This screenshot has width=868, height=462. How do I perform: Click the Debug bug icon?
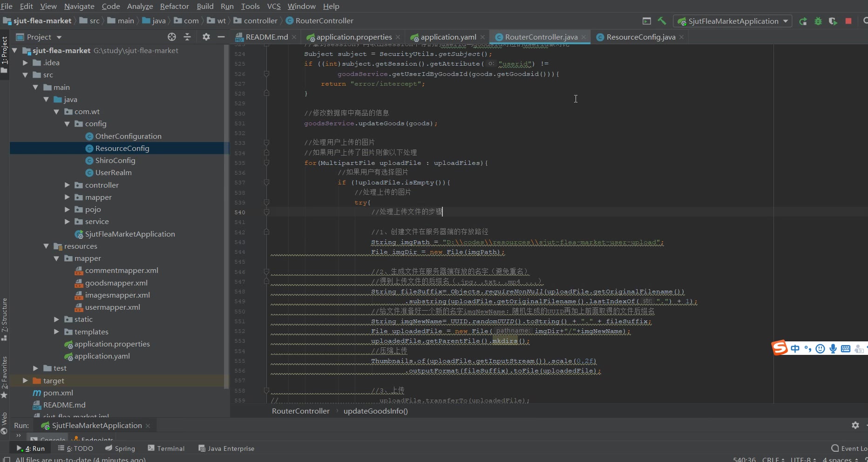click(818, 21)
